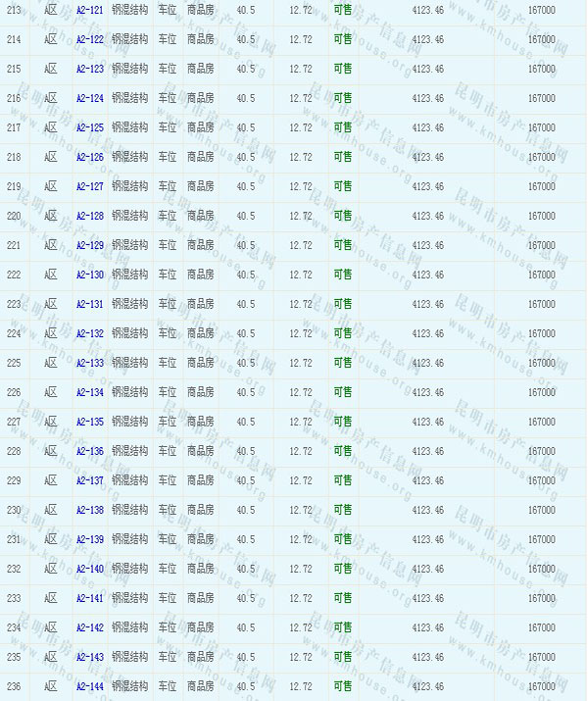Select the A2-131 link
This screenshot has height=701, width=588.
(x=89, y=304)
